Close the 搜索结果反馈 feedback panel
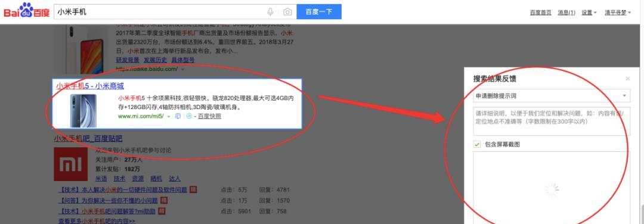Screen dimensions: 644x224 tap(627, 79)
